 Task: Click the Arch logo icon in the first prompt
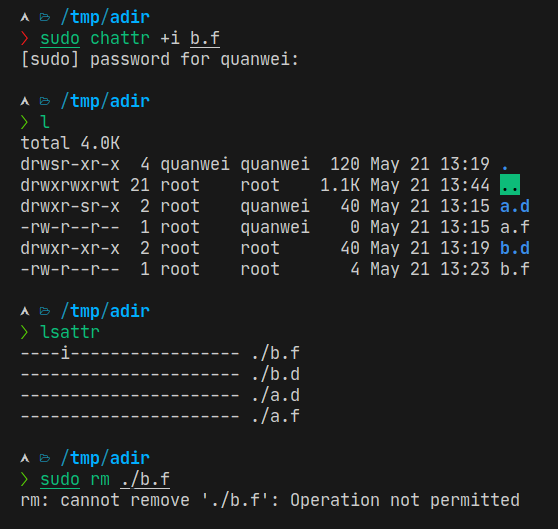(25, 17)
